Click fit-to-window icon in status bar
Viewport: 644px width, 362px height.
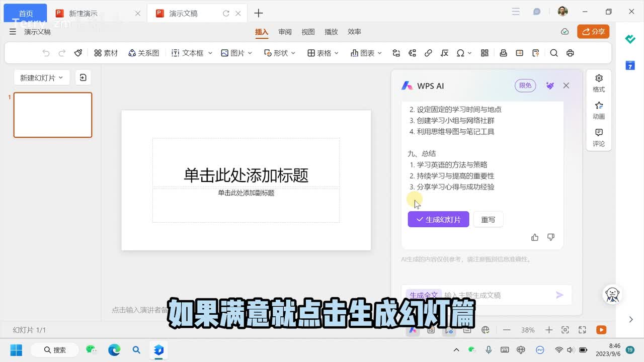[565, 330]
